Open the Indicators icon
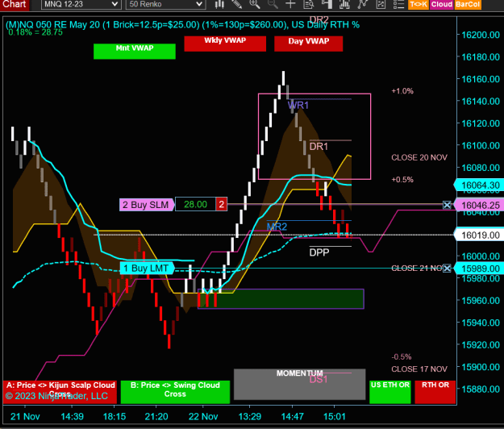 point(344,4)
